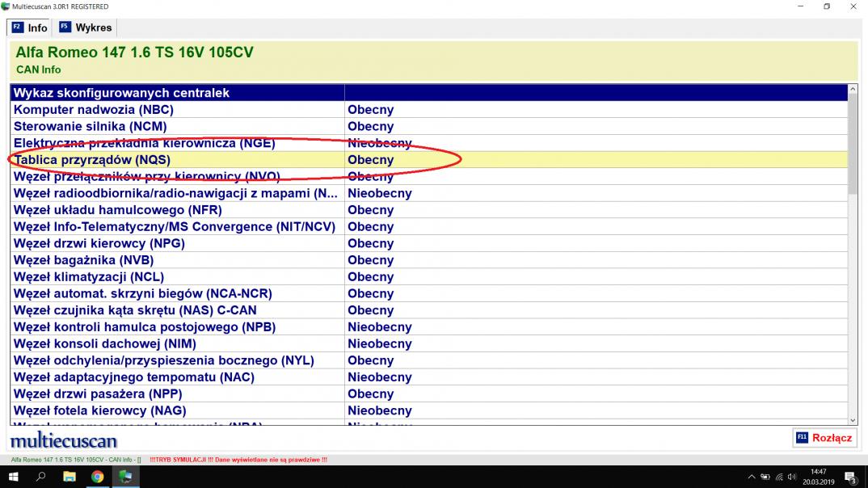Open the Windows Start menu

[13, 477]
